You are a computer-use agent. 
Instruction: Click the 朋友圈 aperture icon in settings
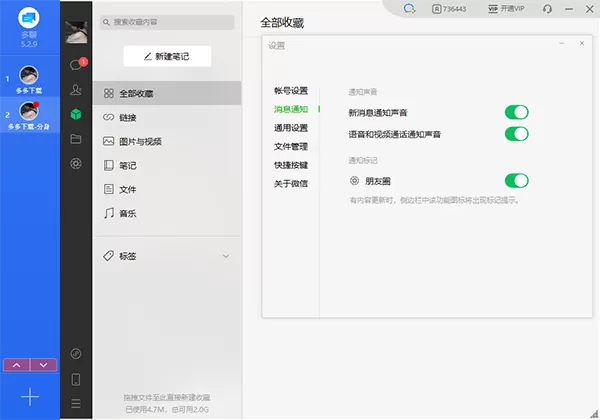354,181
